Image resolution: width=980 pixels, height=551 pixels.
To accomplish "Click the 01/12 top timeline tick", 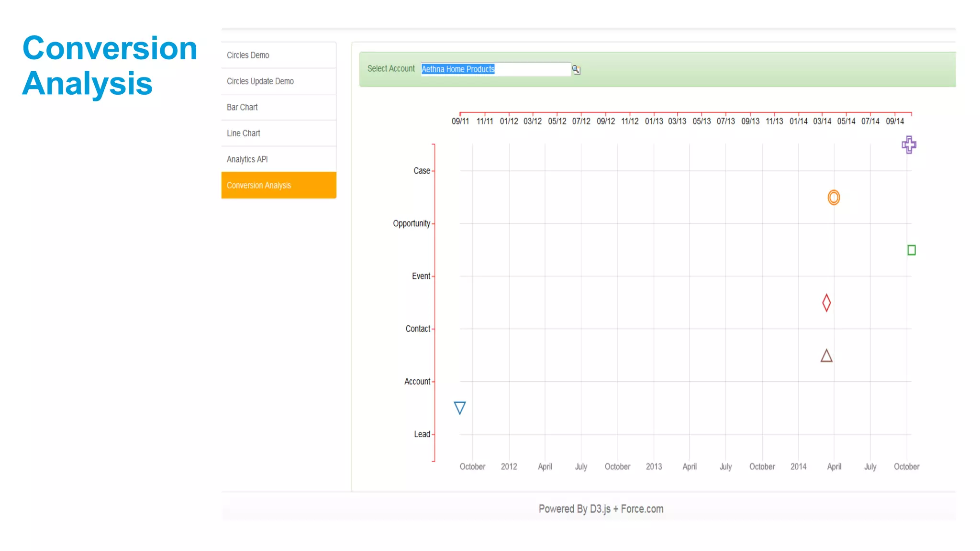I will pyautogui.click(x=509, y=121).
